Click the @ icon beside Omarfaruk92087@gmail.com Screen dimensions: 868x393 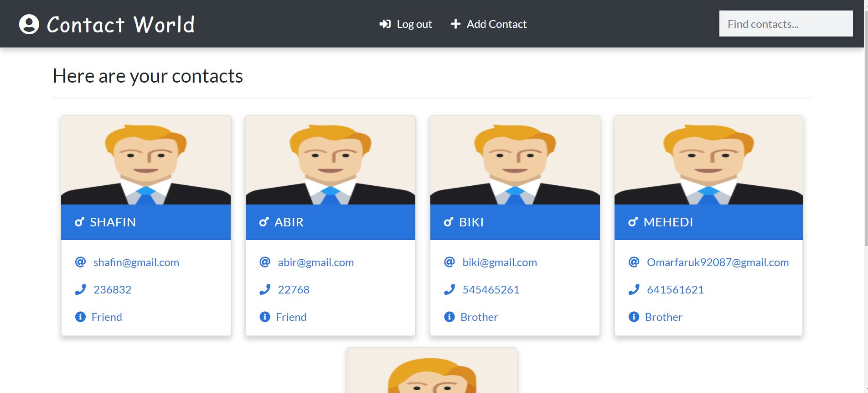[634, 262]
